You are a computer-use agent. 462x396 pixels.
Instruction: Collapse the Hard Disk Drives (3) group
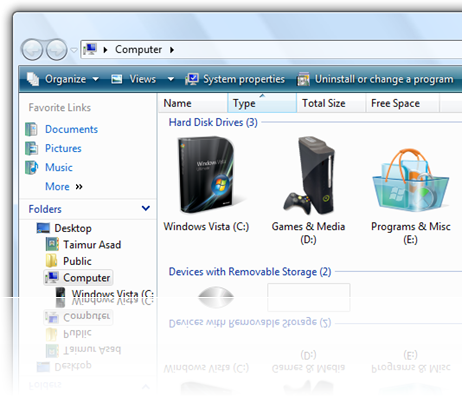coord(213,122)
